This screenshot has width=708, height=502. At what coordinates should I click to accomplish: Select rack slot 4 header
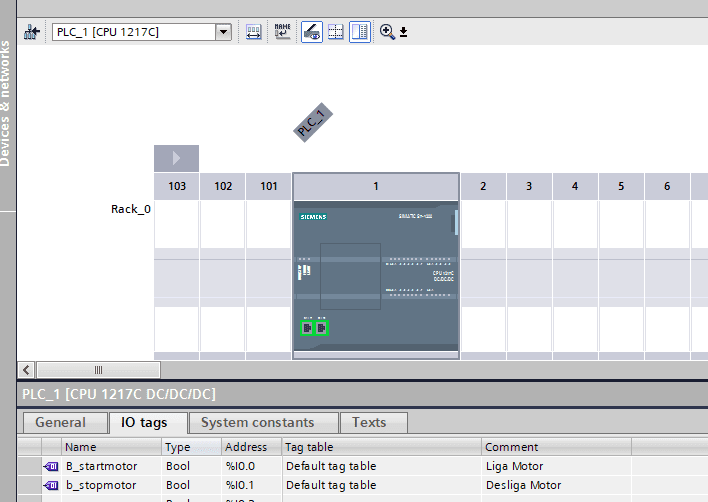click(575, 186)
